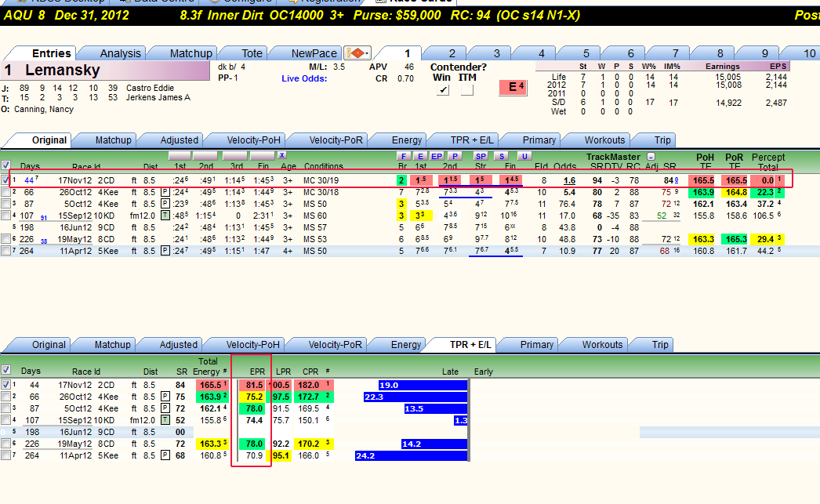
Task: Click the 24.2 blue Late bar
Action: pyautogui.click(x=411, y=455)
